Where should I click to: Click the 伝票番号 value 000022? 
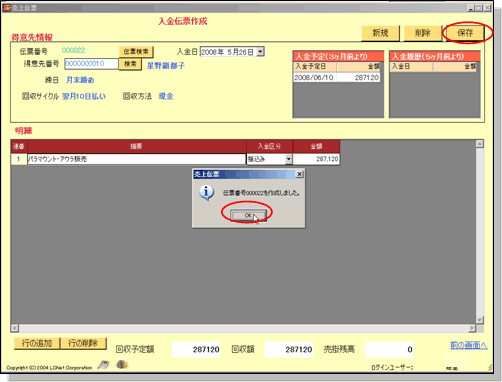click(73, 50)
